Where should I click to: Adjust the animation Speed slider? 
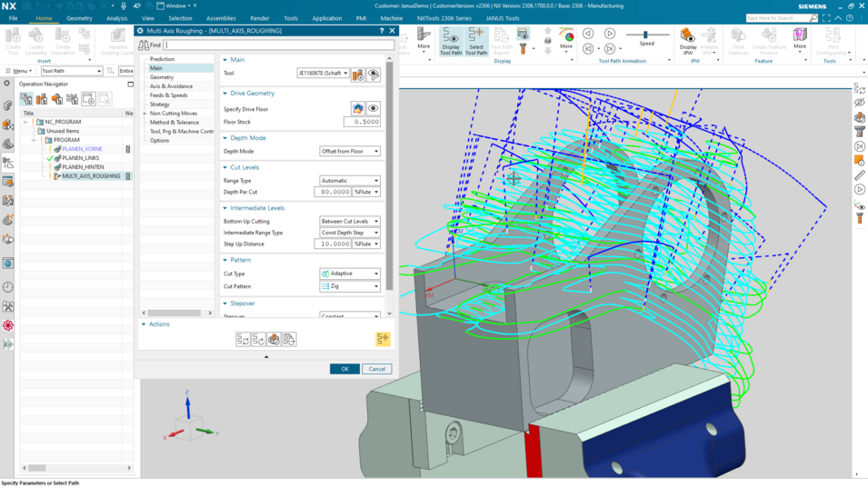coord(646,35)
